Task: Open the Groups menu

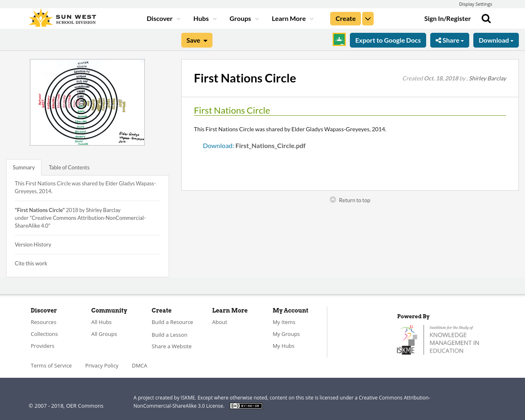Action: [x=241, y=18]
